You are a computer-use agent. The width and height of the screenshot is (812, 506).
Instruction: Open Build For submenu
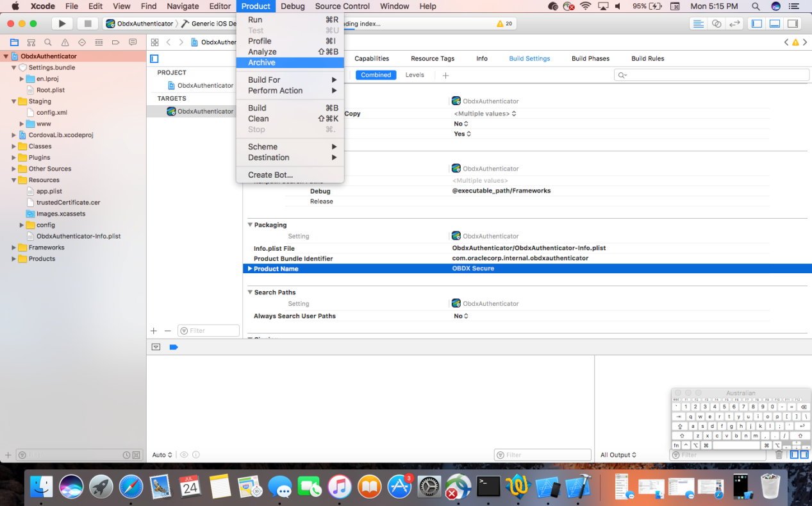coord(290,80)
